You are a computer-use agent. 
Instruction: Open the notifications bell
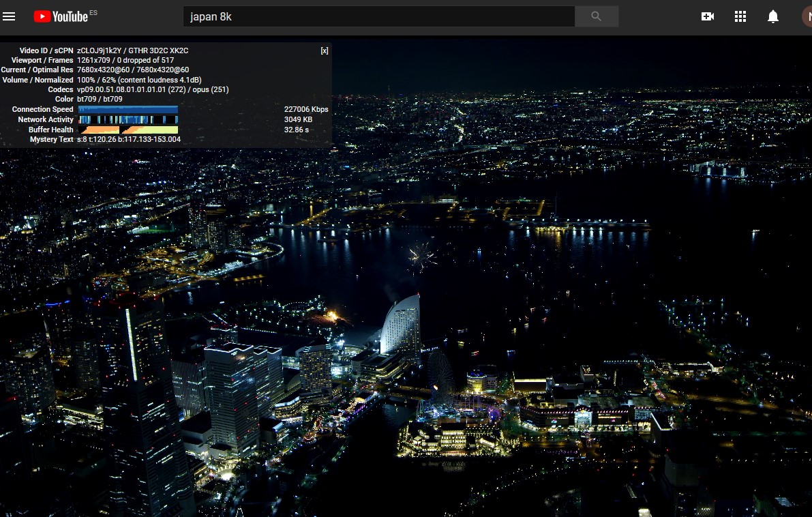point(772,16)
